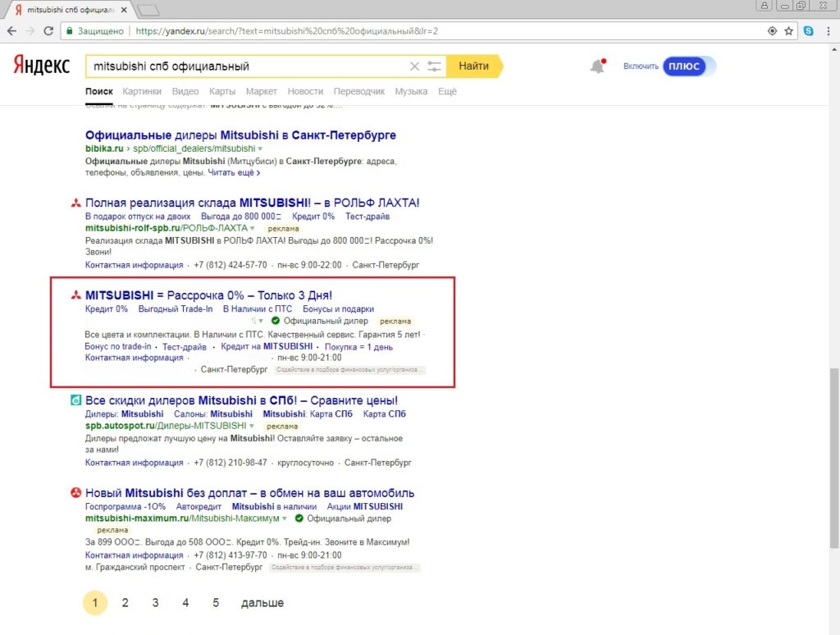Expand spb.autospot.ru ad dropdown arrow
Image resolution: width=840 pixels, height=635 pixels.
tap(251, 426)
